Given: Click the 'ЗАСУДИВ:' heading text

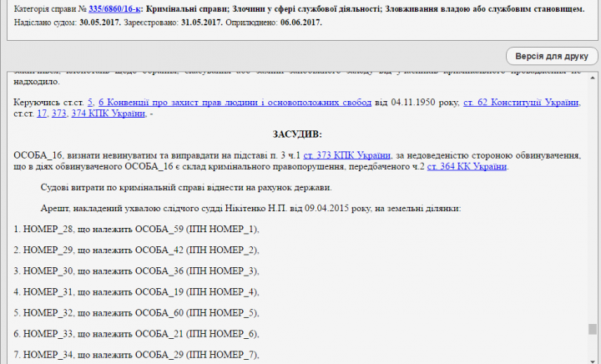Looking at the screenshot, I should [296, 134].
